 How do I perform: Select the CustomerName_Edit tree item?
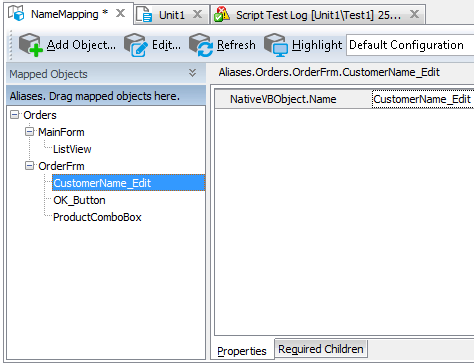(x=129, y=183)
